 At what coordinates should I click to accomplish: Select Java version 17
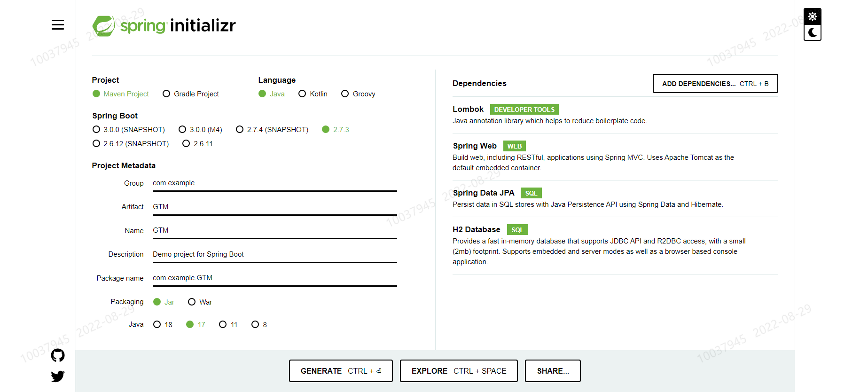click(195, 325)
